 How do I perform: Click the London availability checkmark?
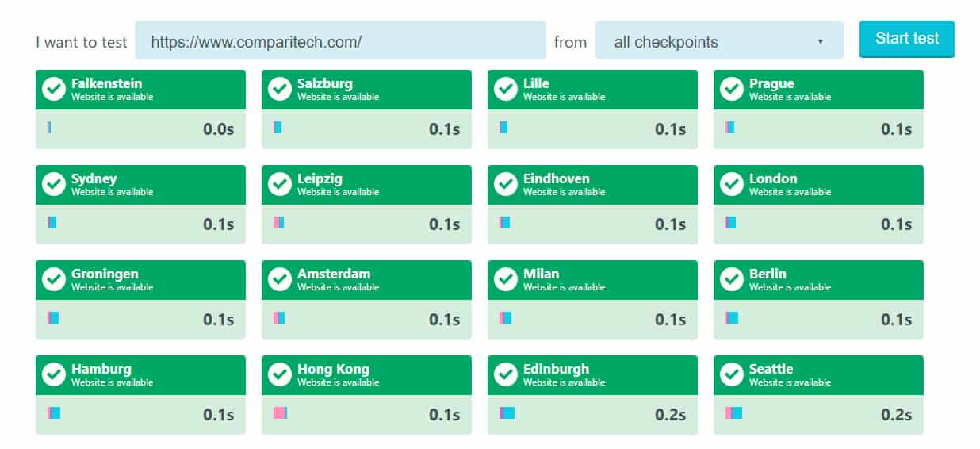coord(731,184)
